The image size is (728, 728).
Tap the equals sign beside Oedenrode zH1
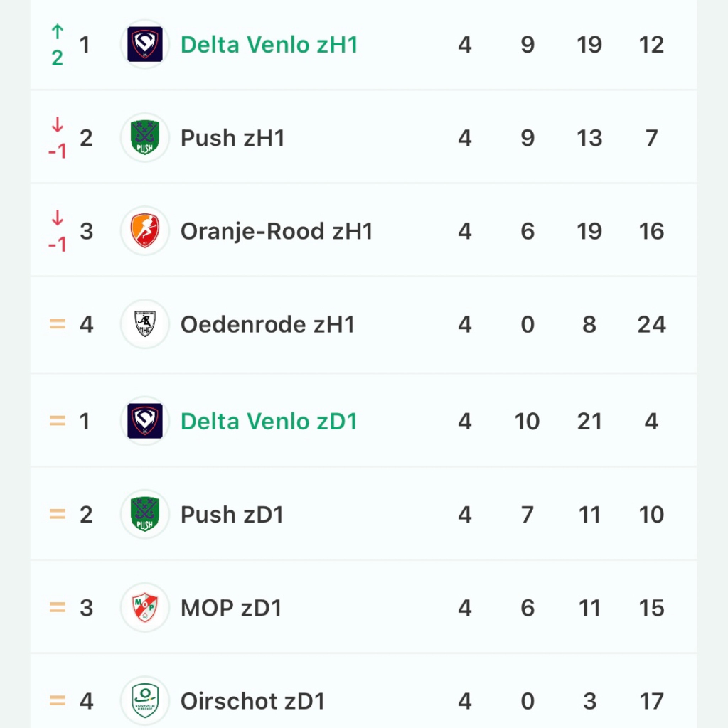[x=58, y=324]
